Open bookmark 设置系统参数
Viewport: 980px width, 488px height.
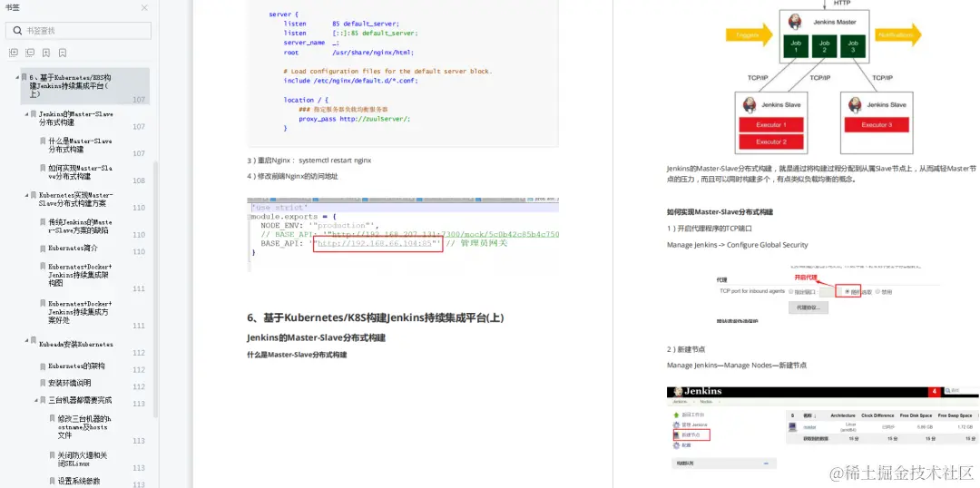click(x=78, y=481)
